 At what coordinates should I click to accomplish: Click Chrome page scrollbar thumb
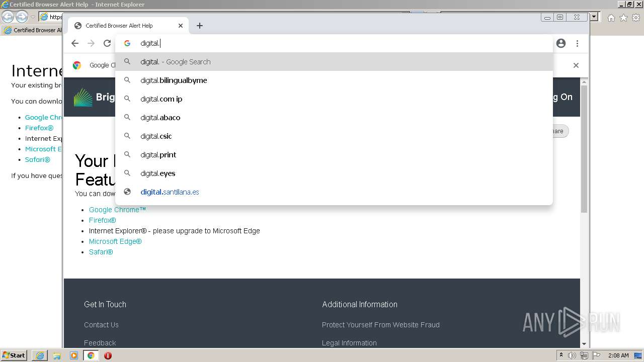pos(584,148)
